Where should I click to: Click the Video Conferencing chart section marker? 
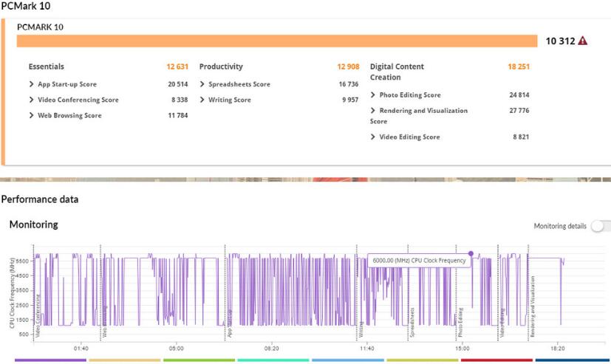38,315
